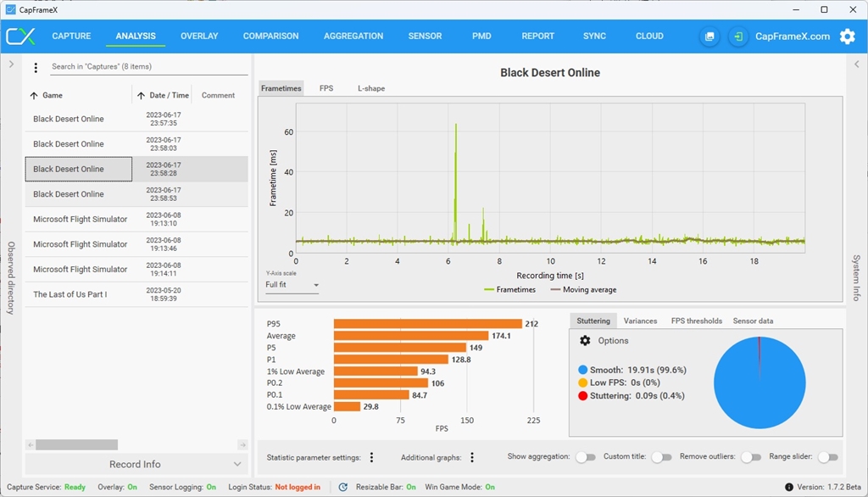The image size is (868, 497).
Task: Switch to the COMPARISON tab
Action: [x=270, y=36]
